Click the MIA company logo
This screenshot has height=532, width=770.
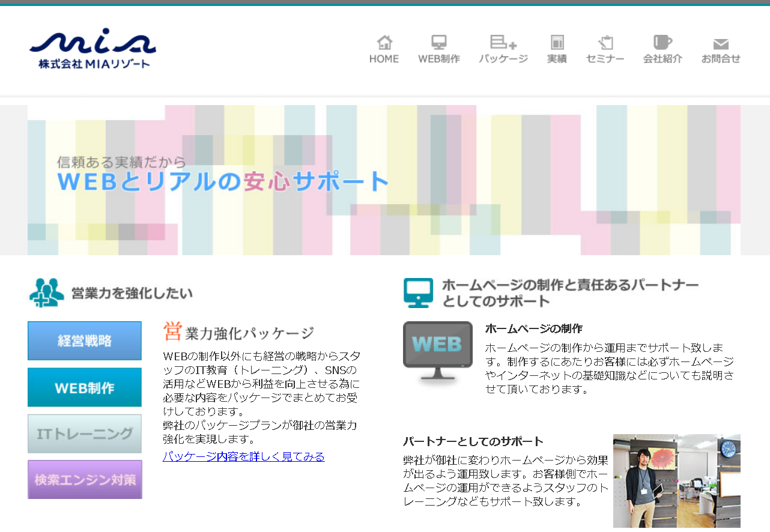coord(91,48)
